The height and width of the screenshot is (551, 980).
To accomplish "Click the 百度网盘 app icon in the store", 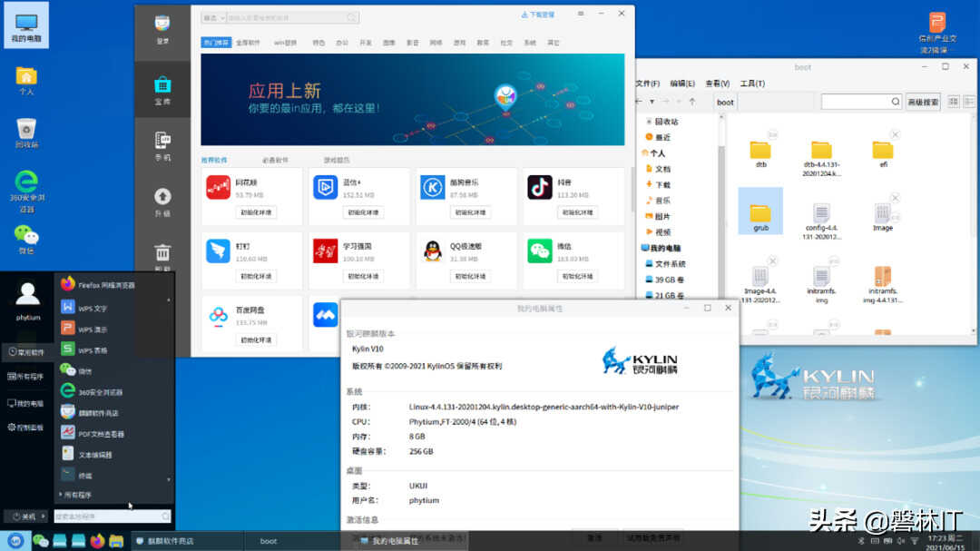I will click(x=218, y=315).
